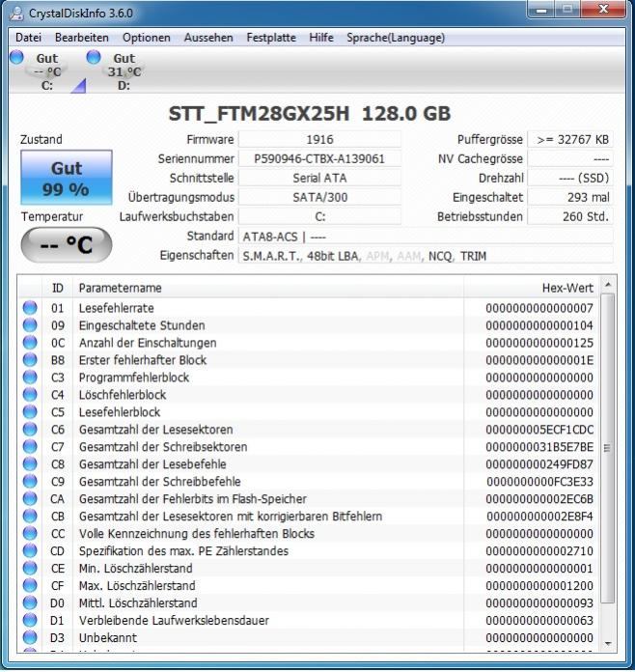Select the hex value 000000005ECF1CDC
This screenshot has height=672, width=635.
[539, 430]
